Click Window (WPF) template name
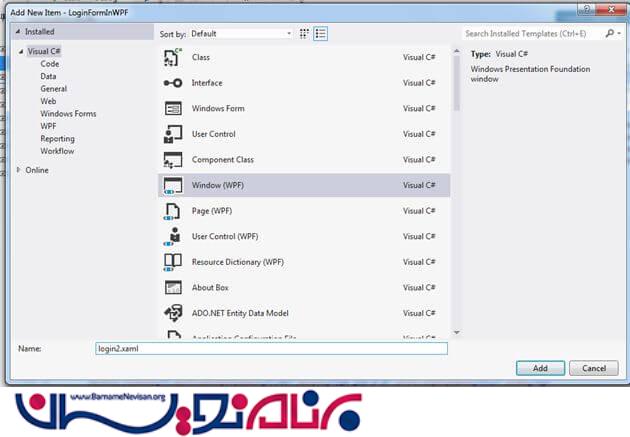Image resolution: width=630 pixels, height=437 pixels. coord(218,186)
